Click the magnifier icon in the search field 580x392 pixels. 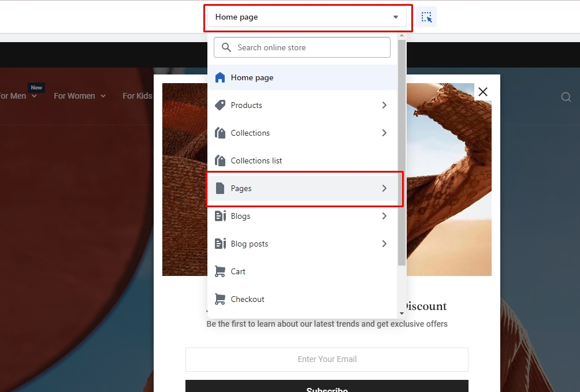[x=226, y=47]
